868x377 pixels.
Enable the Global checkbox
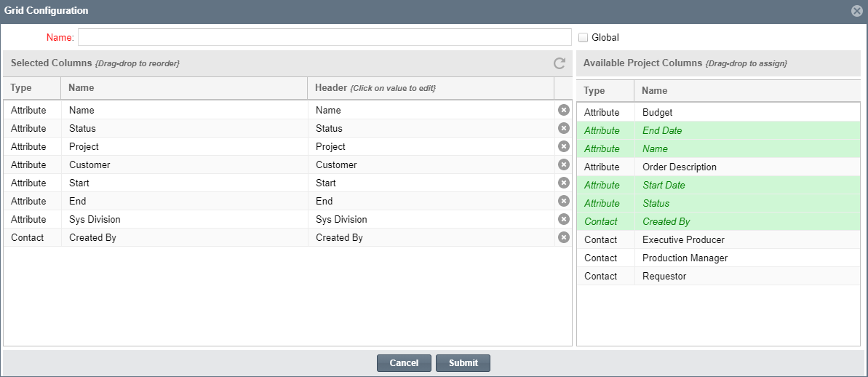(582, 38)
